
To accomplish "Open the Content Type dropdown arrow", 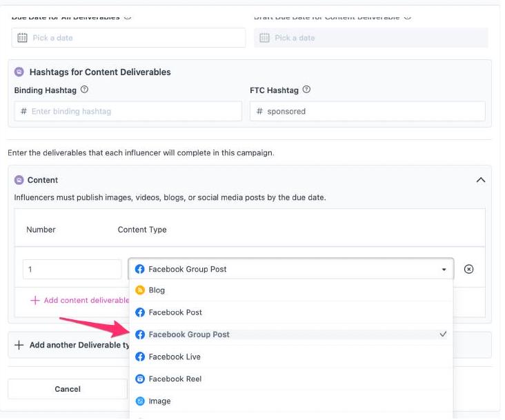I will (444, 270).
